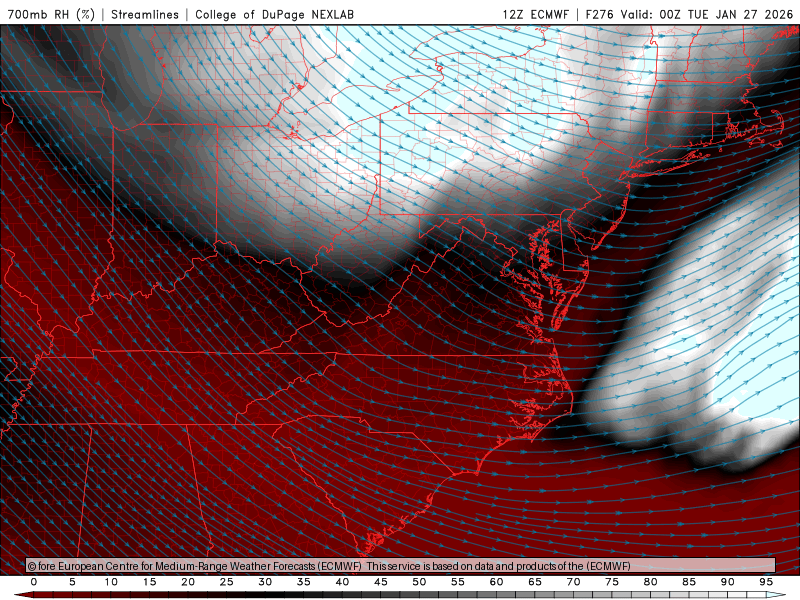
Task: Click "College of DuPage NEXLAB" text
Action: coord(274,14)
